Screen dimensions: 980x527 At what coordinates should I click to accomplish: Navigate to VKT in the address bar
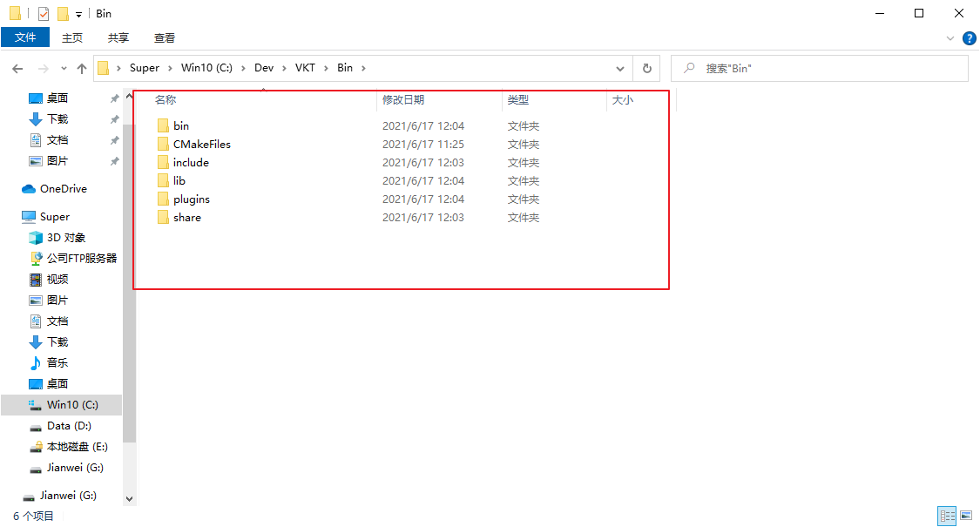click(x=305, y=68)
